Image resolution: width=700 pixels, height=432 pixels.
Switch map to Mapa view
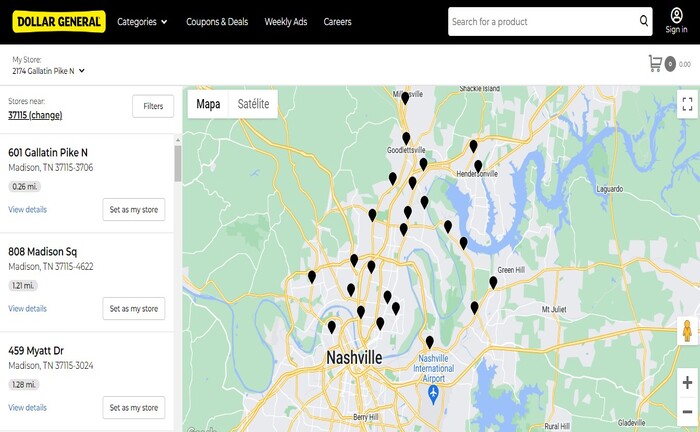click(x=208, y=104)
